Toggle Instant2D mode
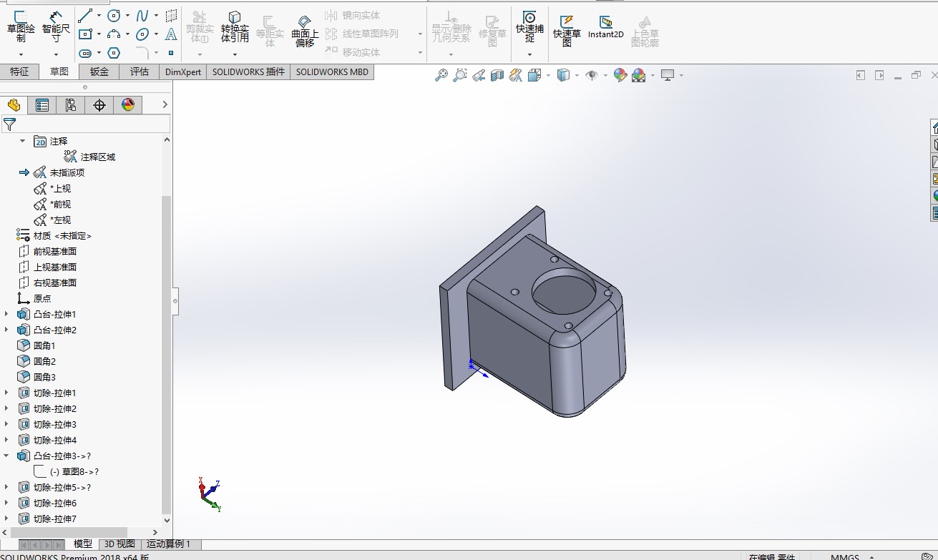Viewport: 938px width, 560px height. pos(606,27)
